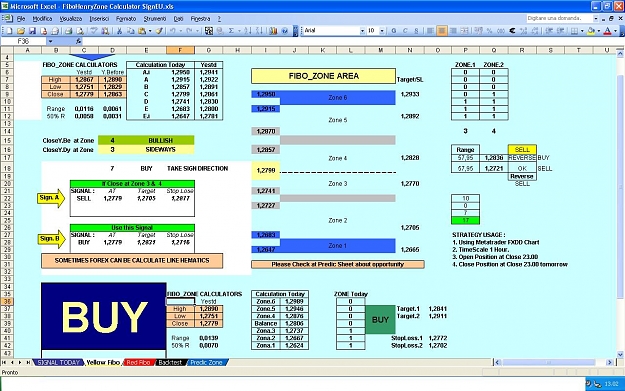Increase cell indent
625x391 pixels.
[x=560, y=31]
